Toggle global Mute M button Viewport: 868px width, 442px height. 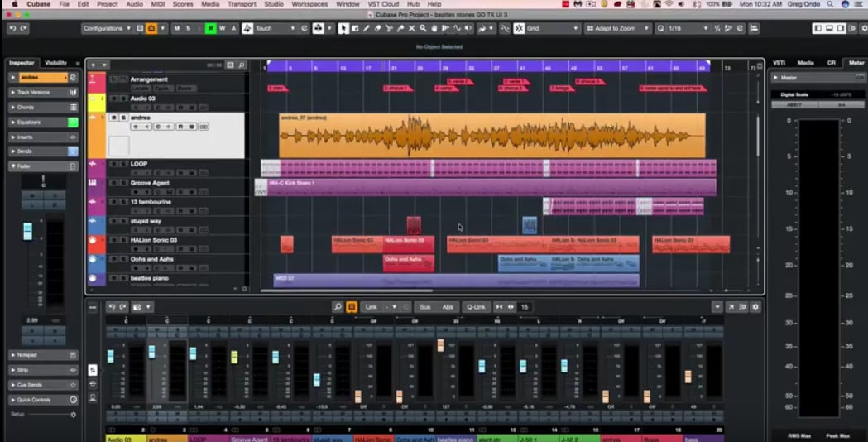176,28
